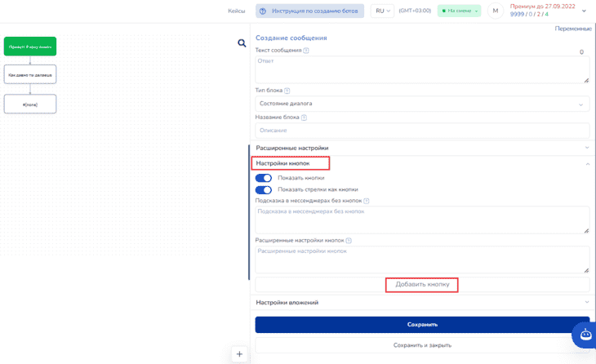Expand the Настройки вложений section

pos(422,302)
